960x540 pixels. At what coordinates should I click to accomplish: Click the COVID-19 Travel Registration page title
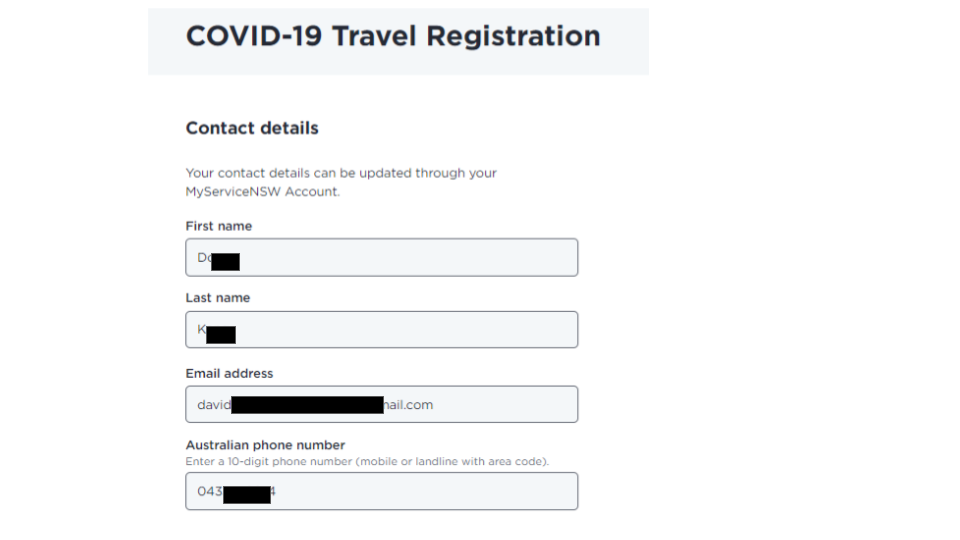(393, 36)
